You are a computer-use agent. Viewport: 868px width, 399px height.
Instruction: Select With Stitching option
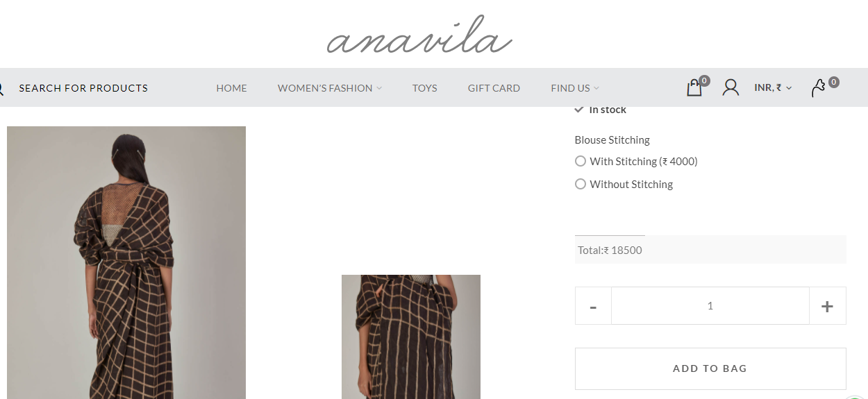pyautogui.click(x=581, y=161)
